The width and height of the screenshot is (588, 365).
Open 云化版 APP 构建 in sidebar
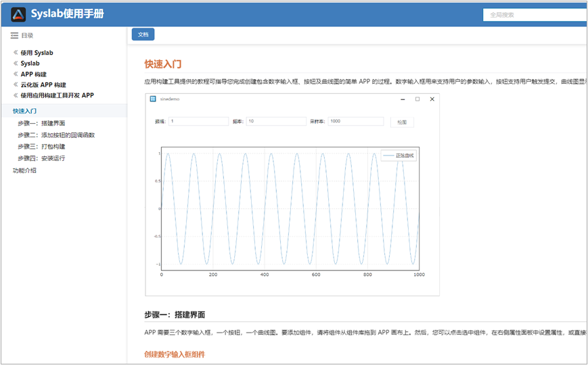coord(43,84)
